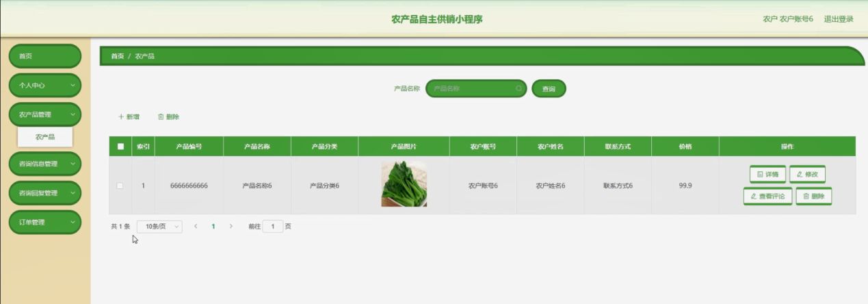Image resolution: width=868 pixels, height=304 pixels.
Task: Click the 产品分类6 cell
Action: click(x=324, y=186)
